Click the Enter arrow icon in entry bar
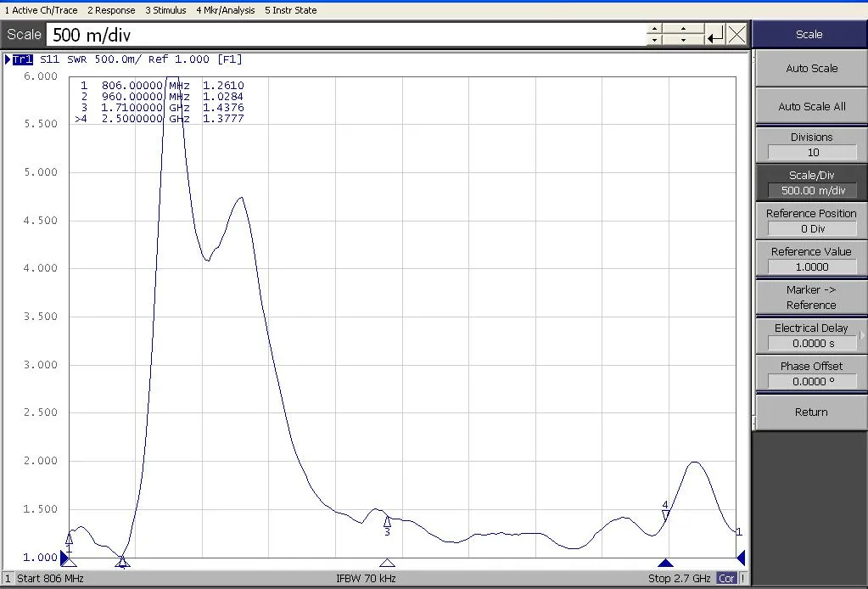 715,35
